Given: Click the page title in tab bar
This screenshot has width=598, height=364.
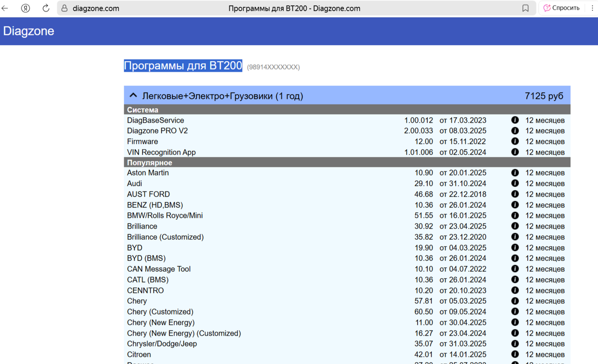Looking at the screenshot, I should click(294, 8).
